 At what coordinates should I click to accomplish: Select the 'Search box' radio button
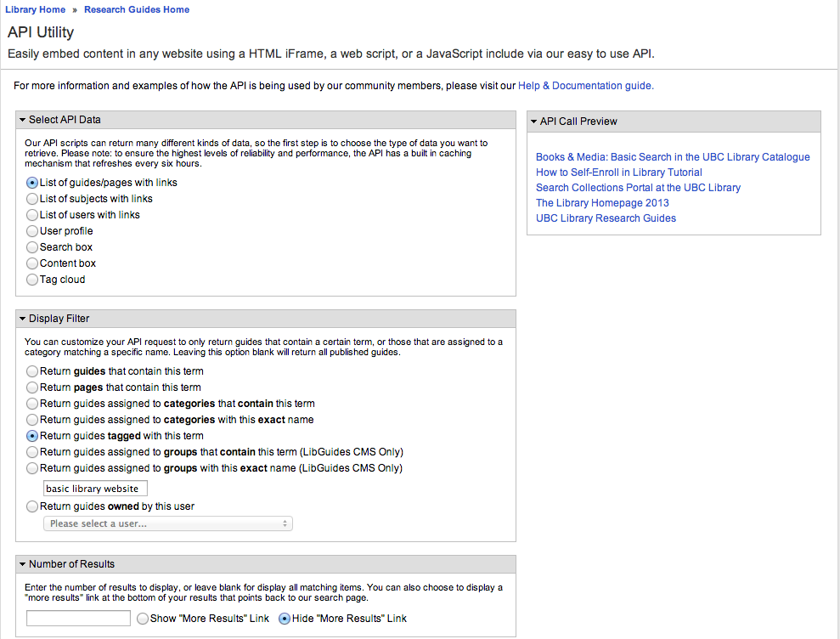click(x=32, y=247)
